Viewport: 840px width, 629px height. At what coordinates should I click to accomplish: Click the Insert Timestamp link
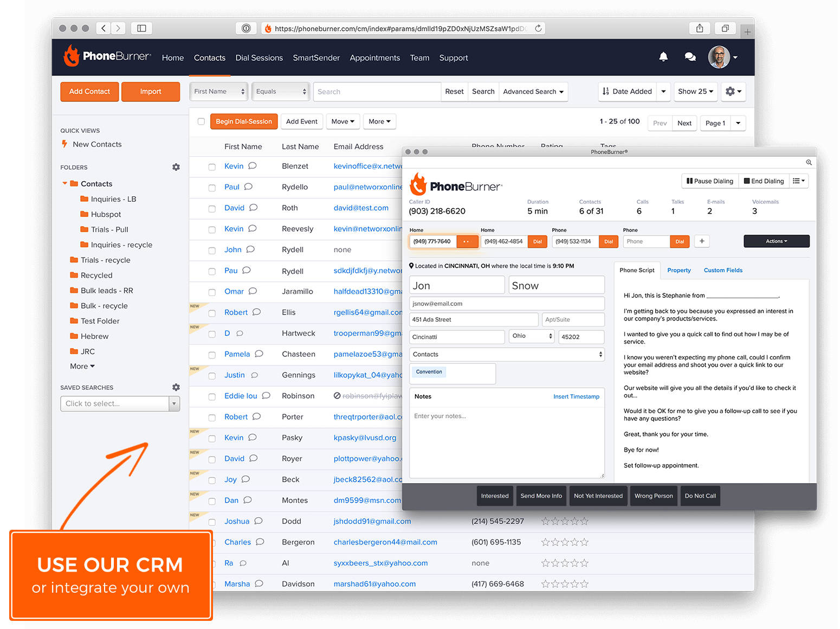tap(576, 396)
